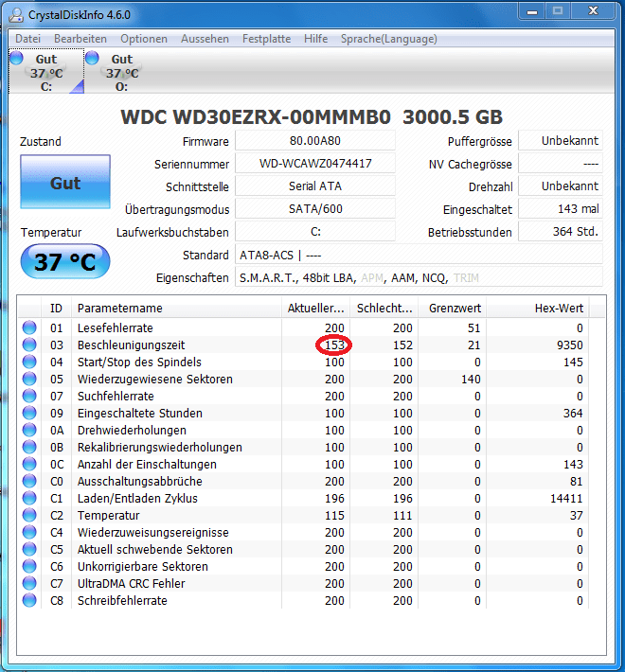The image size is (625, 672).
Task: Click Grenzwert value 140
Action: pyautogui.click(x=471, y=380)
